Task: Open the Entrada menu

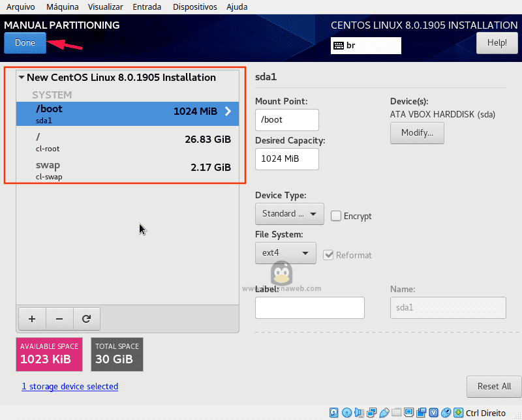Action: (x=147, y=7)
